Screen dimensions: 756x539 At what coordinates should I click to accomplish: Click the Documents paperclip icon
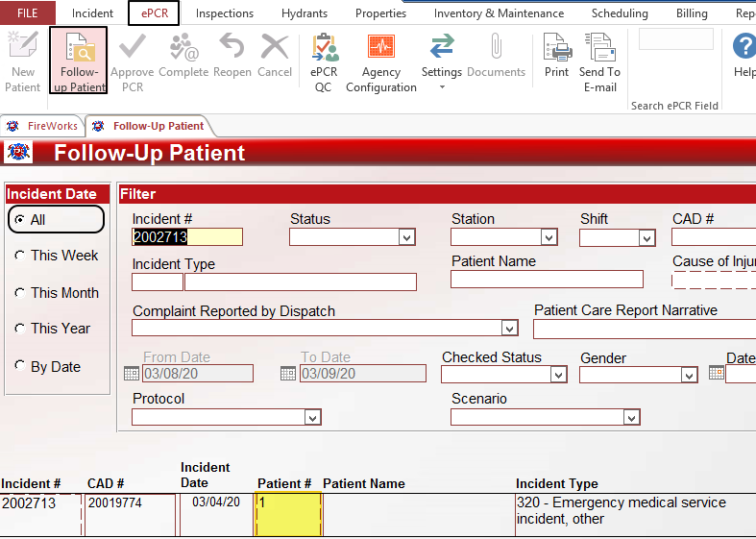tap(496, 46)
